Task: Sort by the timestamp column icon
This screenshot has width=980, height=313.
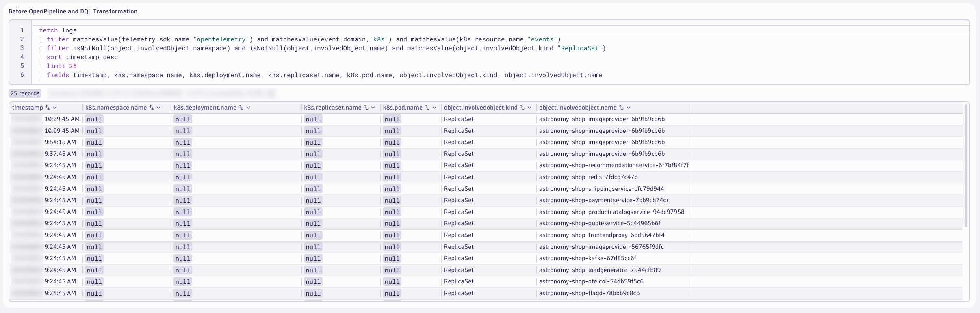Action: [48, 108]
